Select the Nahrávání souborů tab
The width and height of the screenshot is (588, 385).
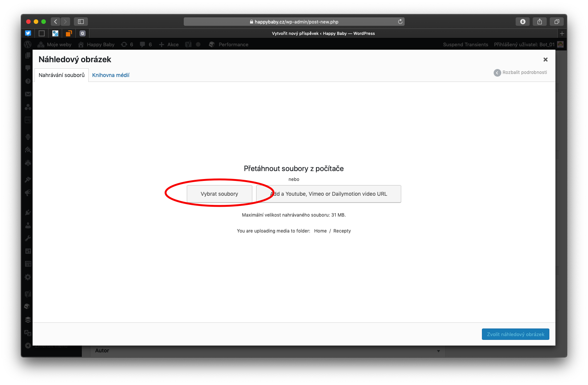point(61,75)
